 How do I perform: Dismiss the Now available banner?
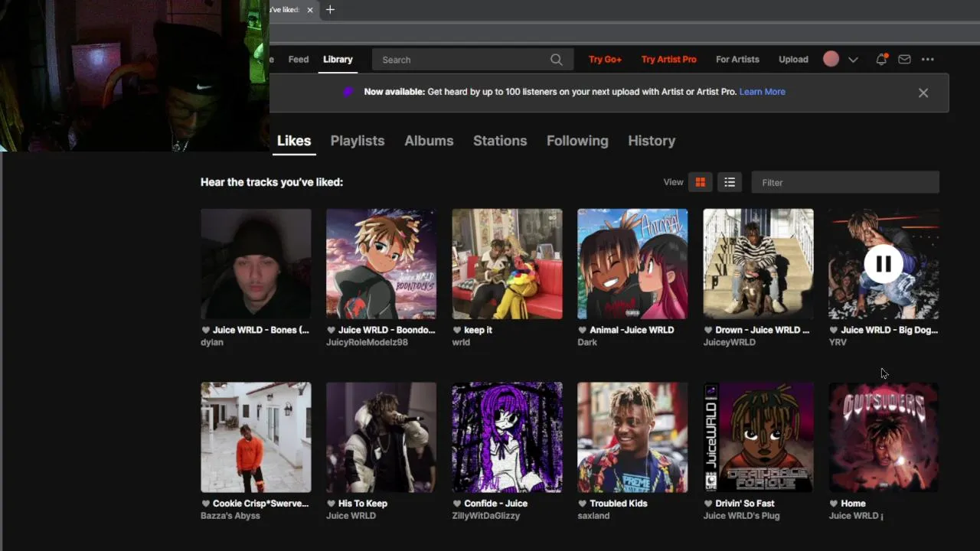pos(923,93)
